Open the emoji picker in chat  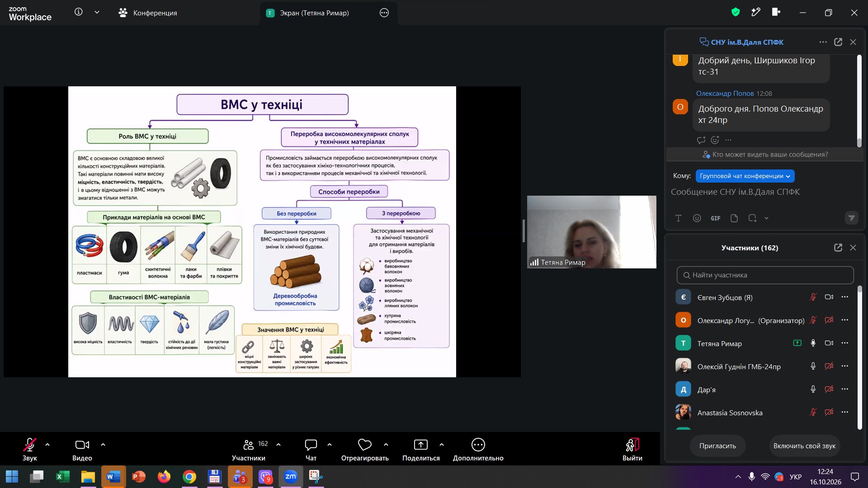[697, 218]
